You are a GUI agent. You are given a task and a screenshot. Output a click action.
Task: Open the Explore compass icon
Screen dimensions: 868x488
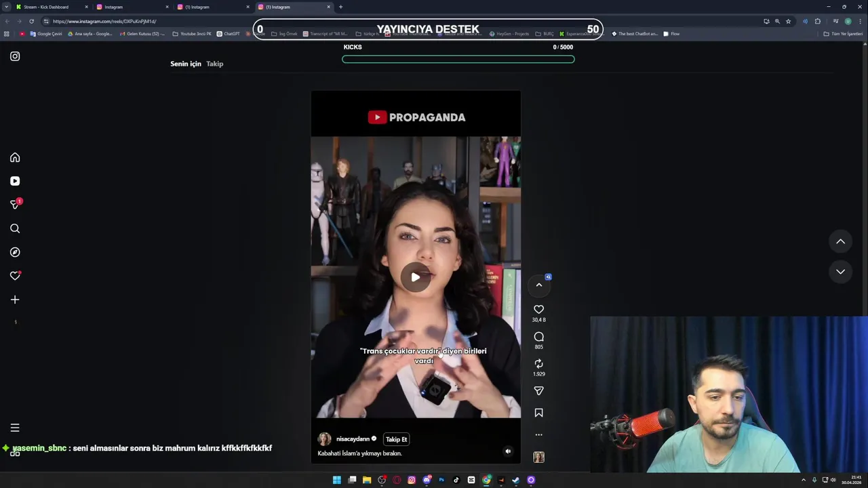[15, 252]
